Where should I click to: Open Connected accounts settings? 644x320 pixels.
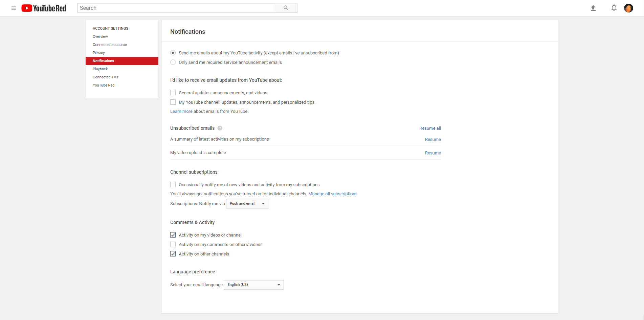point(110,45)
